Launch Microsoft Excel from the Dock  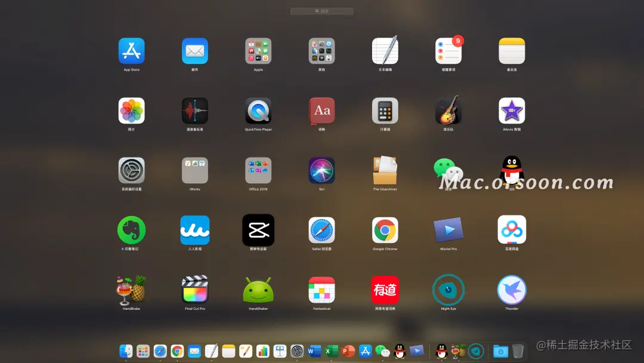(x=331, y=351)
